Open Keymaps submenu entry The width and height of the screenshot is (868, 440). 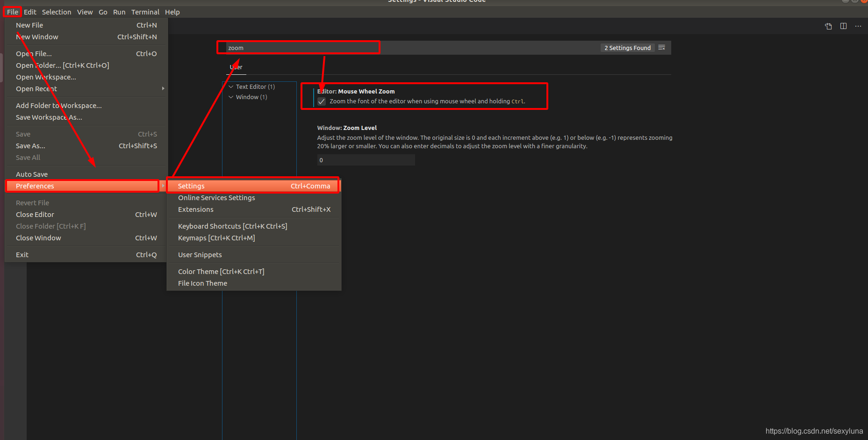[x=254, y=238]
